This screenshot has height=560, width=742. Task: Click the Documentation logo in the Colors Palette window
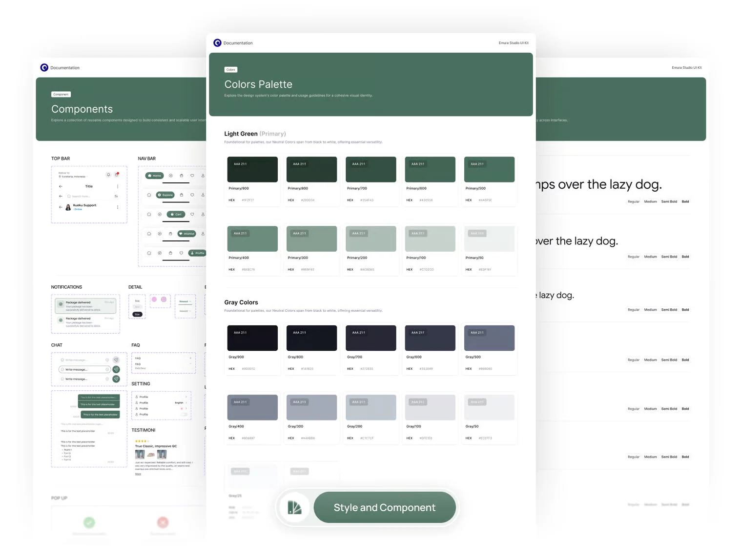[217, 43]
